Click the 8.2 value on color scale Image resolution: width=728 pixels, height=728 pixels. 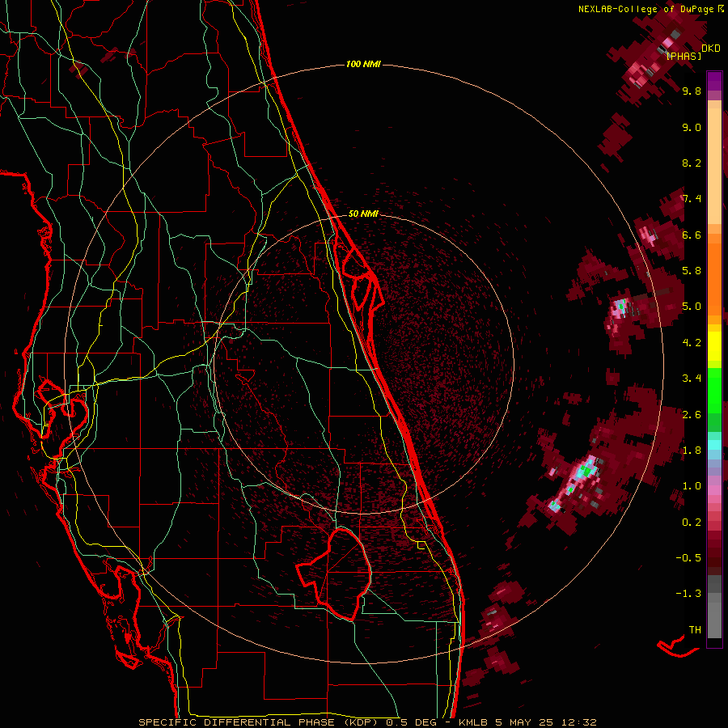tap(692, 163)
